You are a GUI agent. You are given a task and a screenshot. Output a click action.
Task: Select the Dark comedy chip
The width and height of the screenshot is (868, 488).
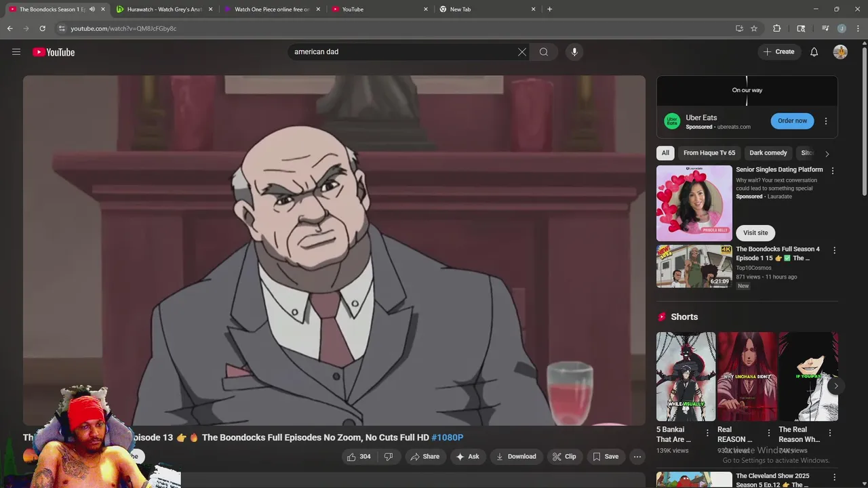point(768,153)
